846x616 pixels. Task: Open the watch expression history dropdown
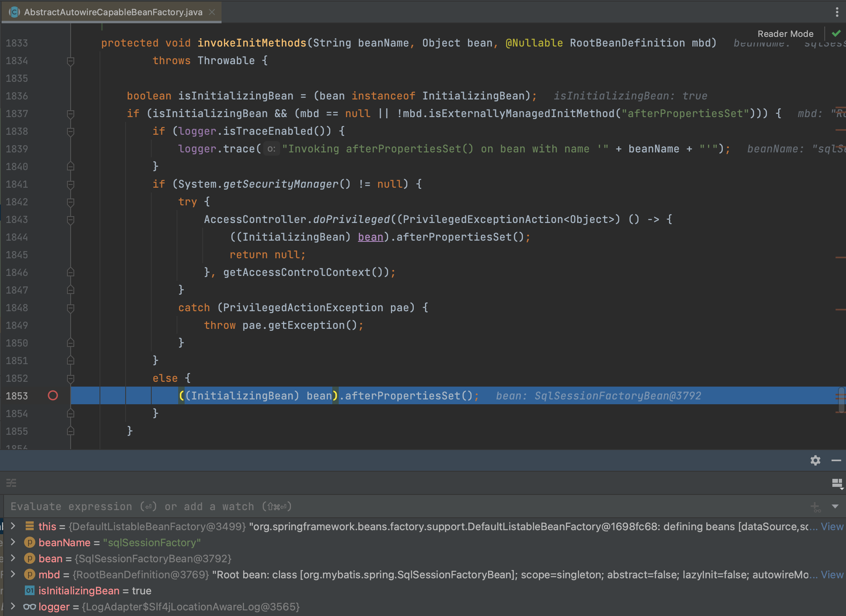[x=835, y=507]
